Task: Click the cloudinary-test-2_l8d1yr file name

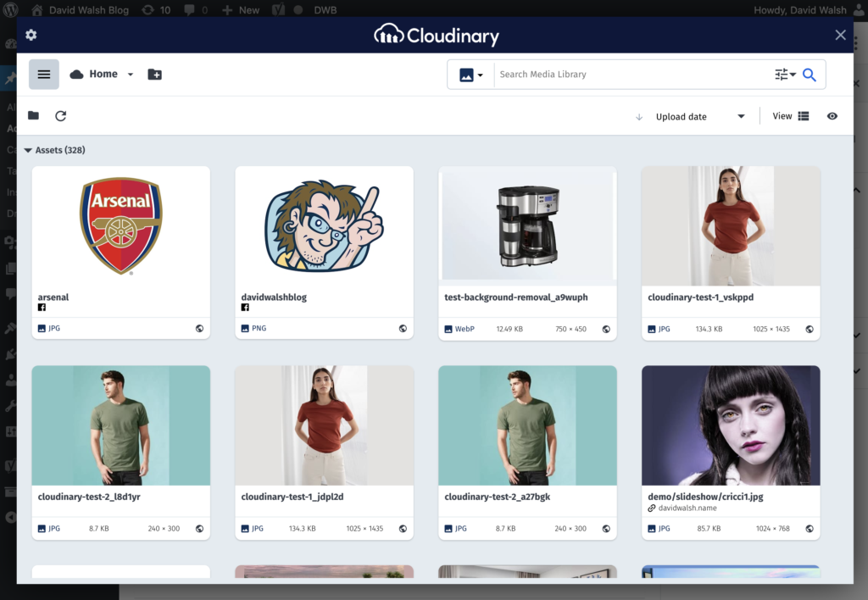Action: coord(88,497)
